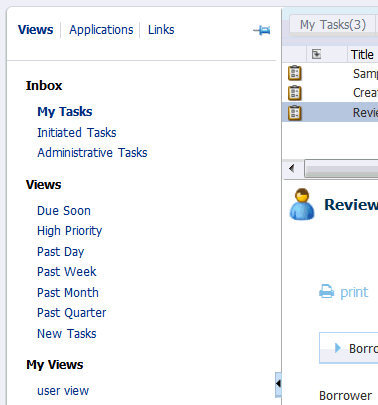The height and width of the screenshot is (405, 378).
Task: Click the pin icon in the Views panel
Action: click(x=262, y=31)
